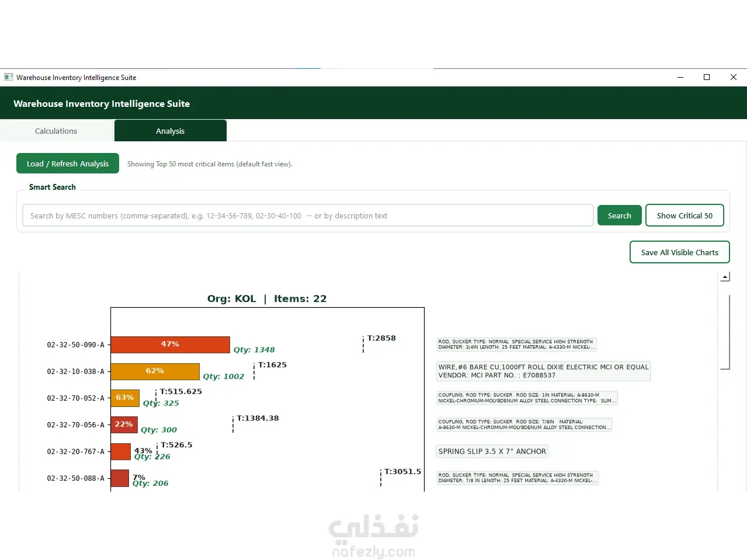This screenshot has height=560, width=747.
Task: Click the Showing Top 50 status text
Action: tap(210, 164)
